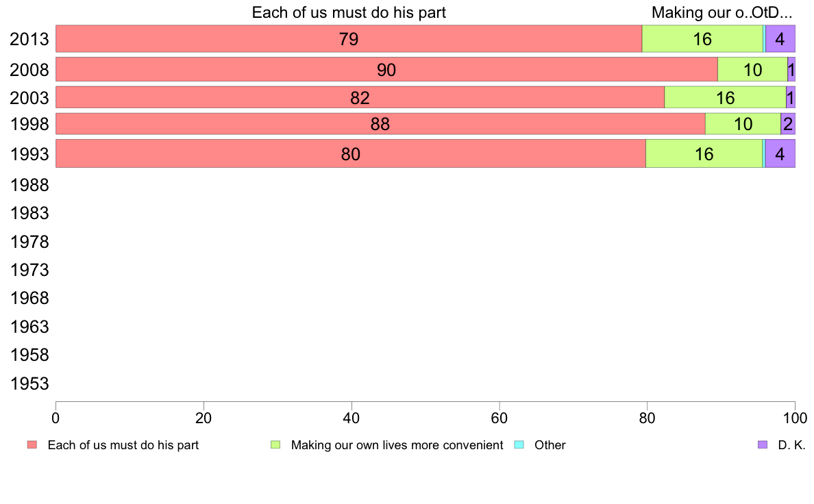Click the 1993 purple segment labeled 4
The image size is (814, 504).
780,153
